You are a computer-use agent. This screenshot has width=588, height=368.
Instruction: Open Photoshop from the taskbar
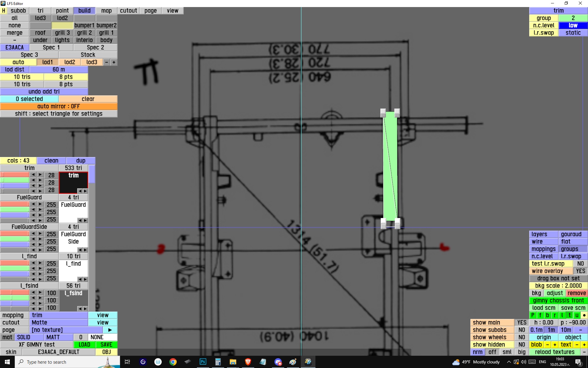pos(203,362)
